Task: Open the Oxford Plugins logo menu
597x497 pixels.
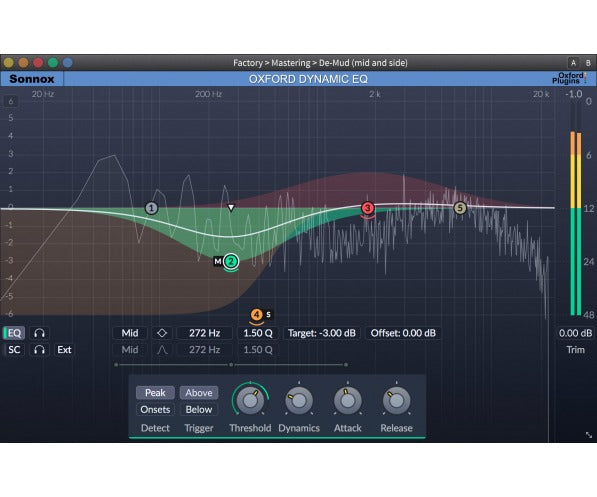Action: pyautogui.click(x=570, y=78)
